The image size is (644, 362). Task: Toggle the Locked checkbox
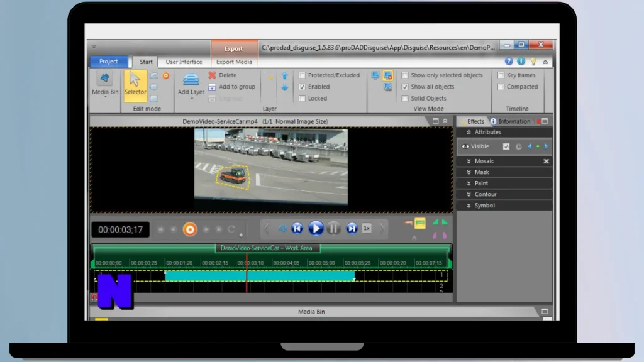point(303,98)
